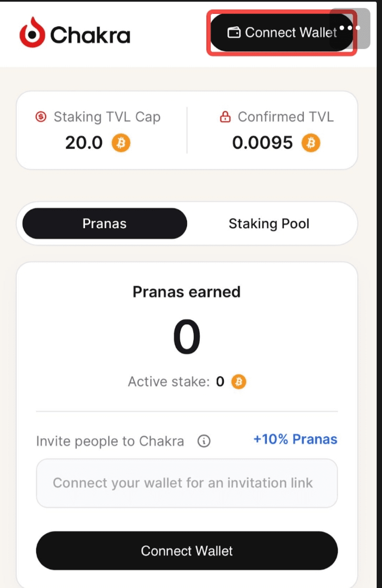
Task: Click the red lock icon beside Confirmed TVL
Action: click(x=225, y=117)
